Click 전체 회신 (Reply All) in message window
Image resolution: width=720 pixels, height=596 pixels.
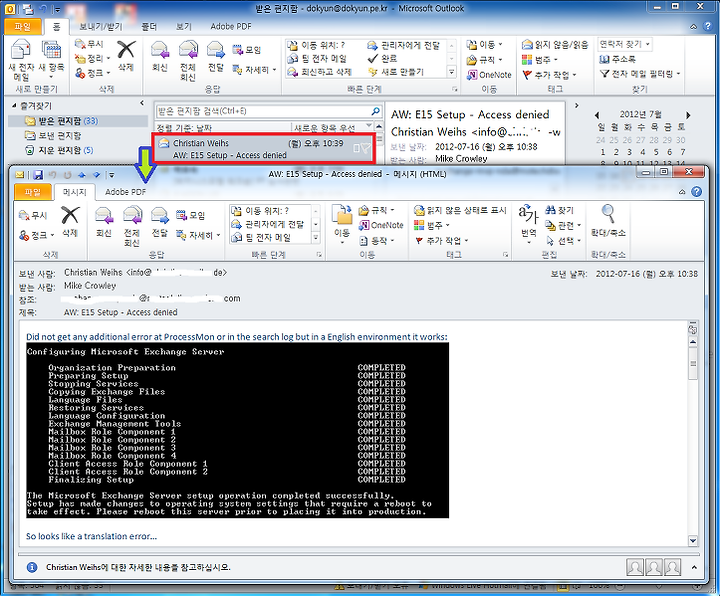[132, 226]
